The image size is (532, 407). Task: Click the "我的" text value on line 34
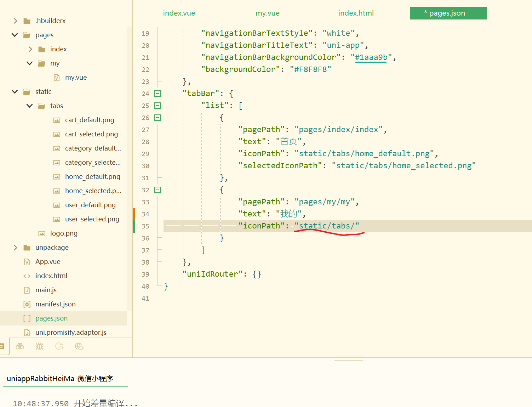(289, 214)
